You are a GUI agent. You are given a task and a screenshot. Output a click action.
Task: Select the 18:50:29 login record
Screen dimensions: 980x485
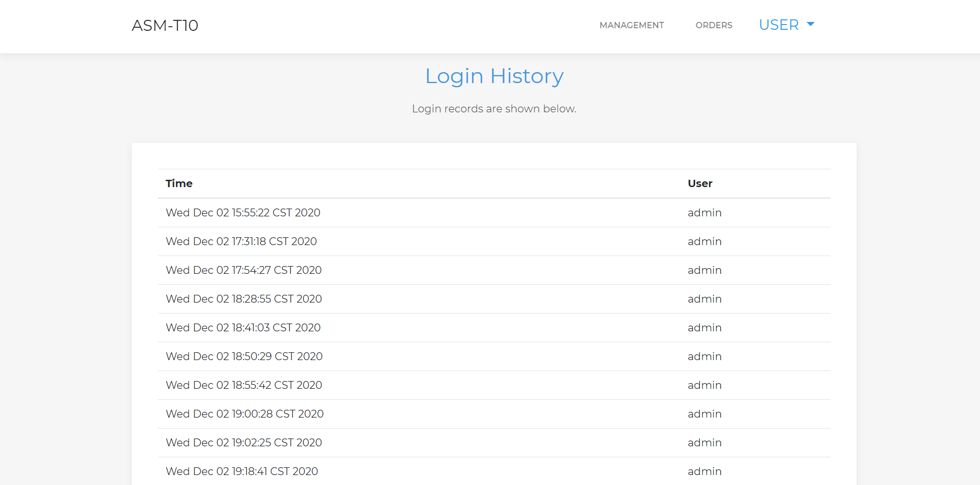tap(244, 356)
